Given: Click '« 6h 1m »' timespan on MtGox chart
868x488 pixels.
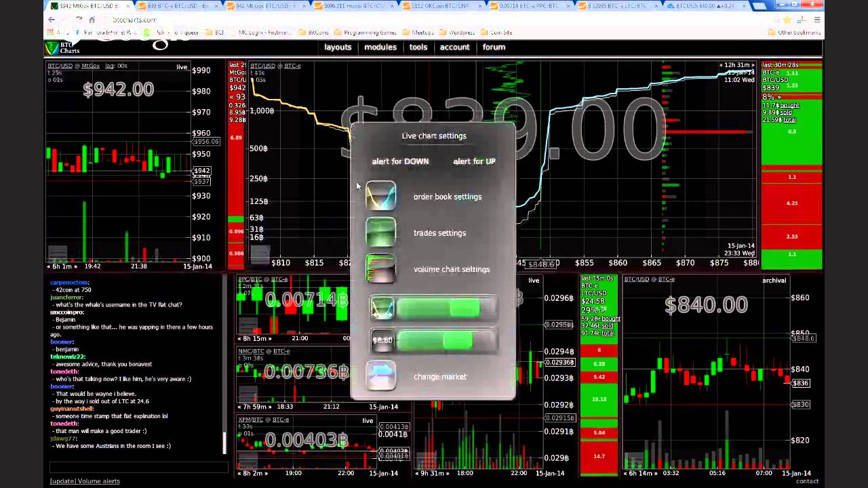Looking at the screenshot, I should [x=61, y=266].
